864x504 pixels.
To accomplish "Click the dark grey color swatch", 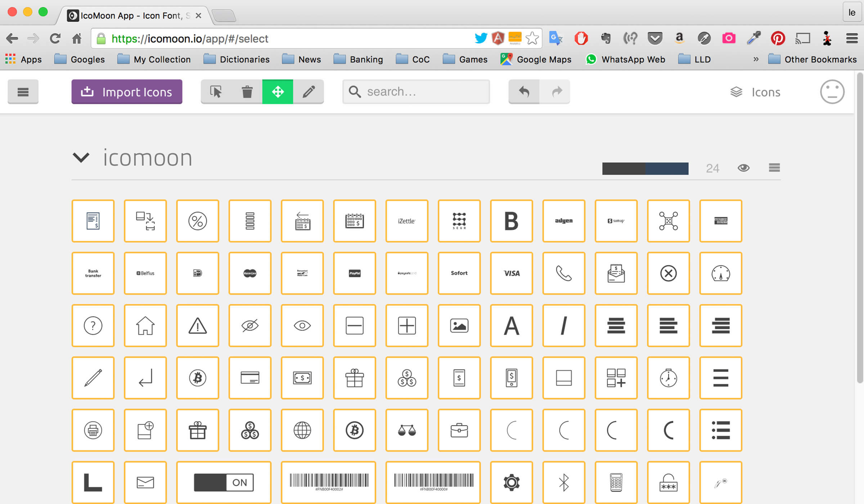I will 624,168.
